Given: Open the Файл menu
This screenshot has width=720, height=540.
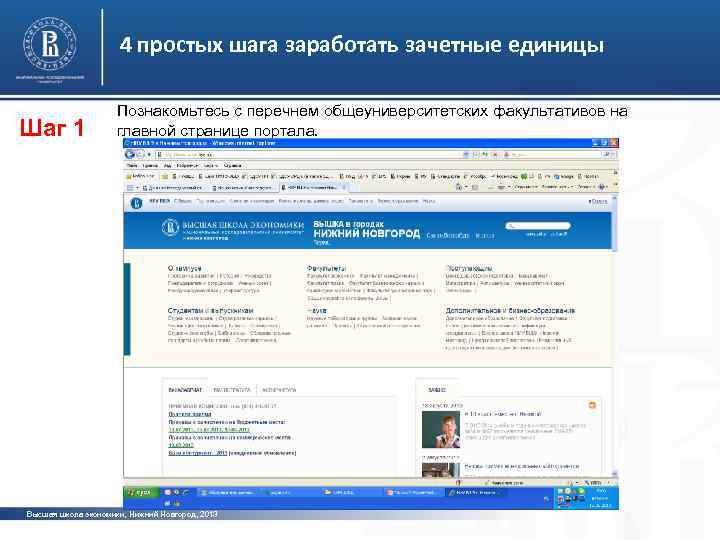Looking at the screenshot, I should coord(132,165).
